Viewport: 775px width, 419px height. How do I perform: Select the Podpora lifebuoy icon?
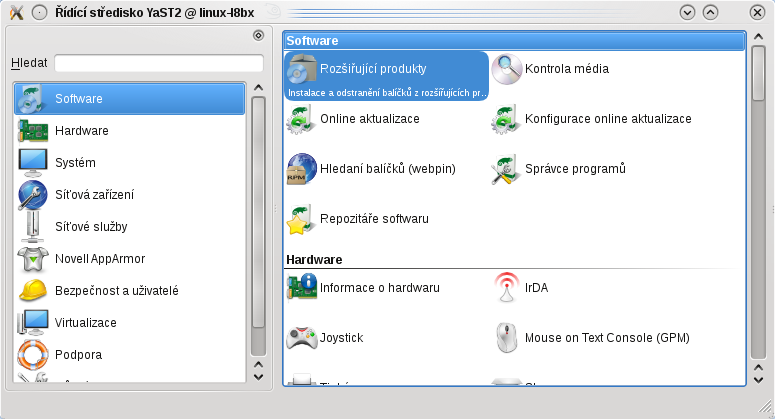tap(33, 355)
